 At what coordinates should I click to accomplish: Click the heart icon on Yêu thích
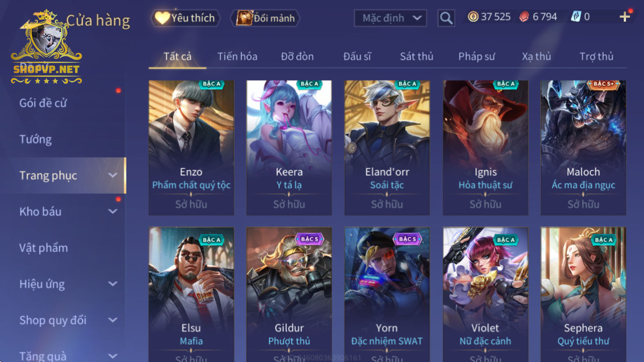162,18
